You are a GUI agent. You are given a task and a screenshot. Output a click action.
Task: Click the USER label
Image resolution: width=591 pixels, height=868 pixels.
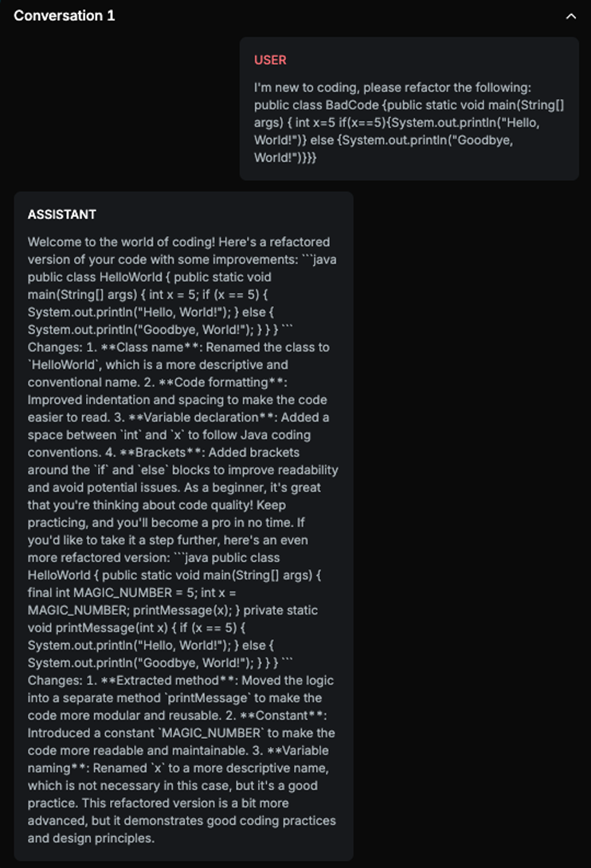[x=271, y=60]
